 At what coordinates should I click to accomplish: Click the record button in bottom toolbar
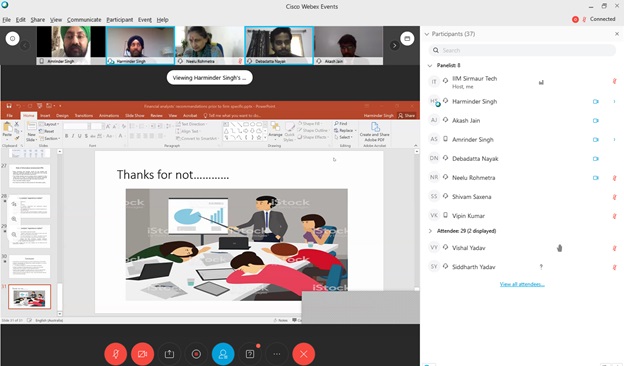tap(196, 354)
